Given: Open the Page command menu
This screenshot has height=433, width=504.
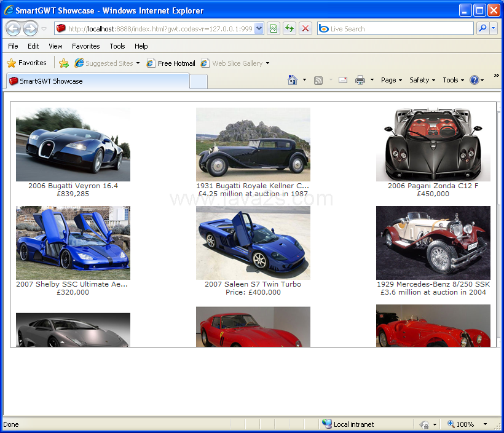Looking at the screenshot, I should 391,80.
